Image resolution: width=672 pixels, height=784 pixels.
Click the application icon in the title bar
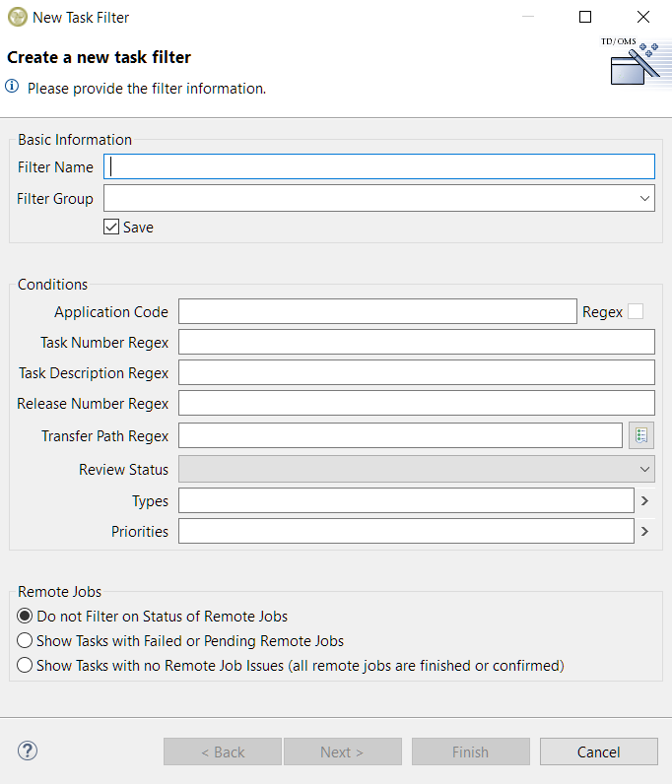(x=17, y=17)
